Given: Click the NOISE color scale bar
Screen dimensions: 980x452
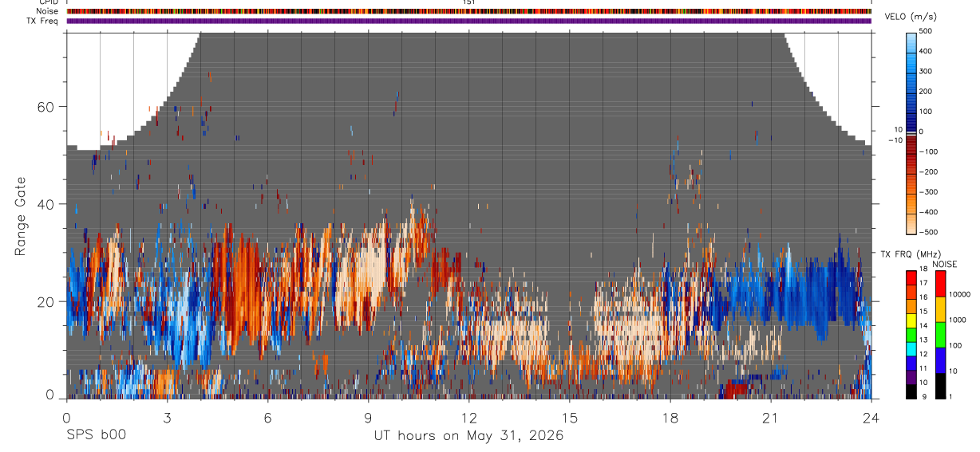Looking at the screenshot, I should coord(941,335).
